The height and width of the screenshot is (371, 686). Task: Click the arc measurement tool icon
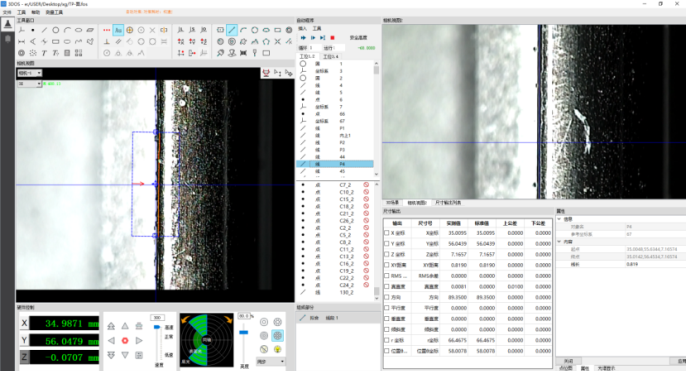tap(67, 30)
